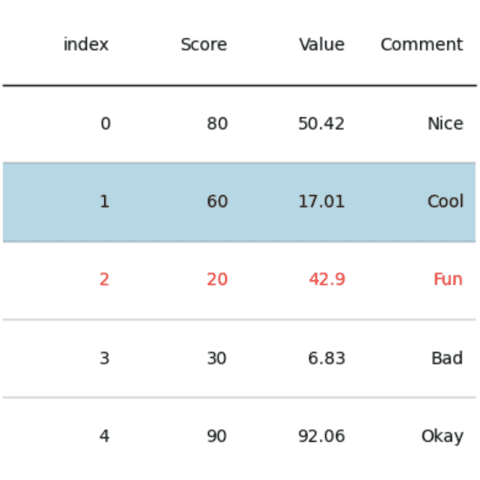Select the cell with score 90

pos(217,436)
